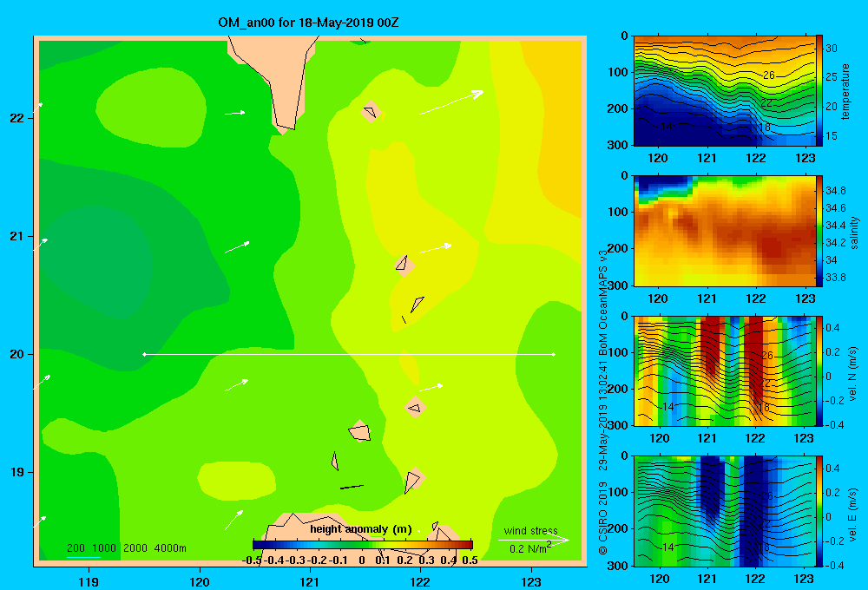Click the 'height anomaly (m)' label
Image resolution: width=868 pixels, height=590 pixels.
point(361,529)
